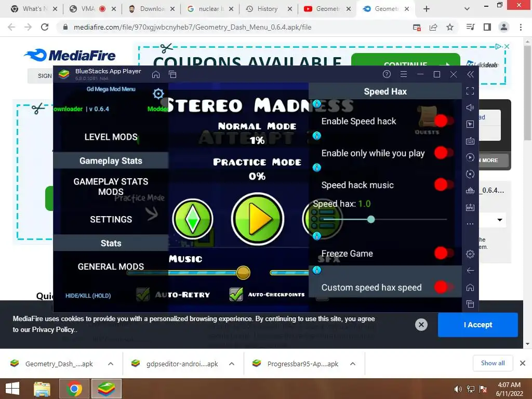Show more BlueStacks sidebar tools (three dots)
532x399 pixels.
pyautogui.click(x=470, y=224)
